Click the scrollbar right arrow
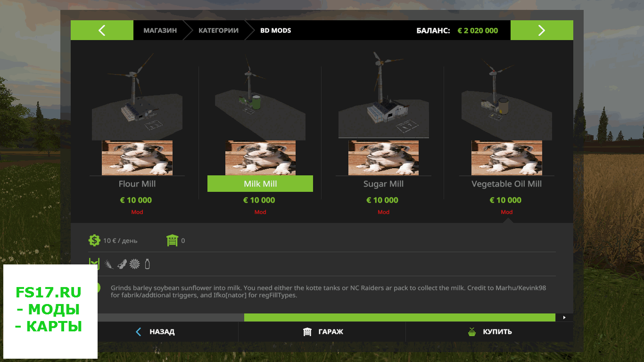 564,318
